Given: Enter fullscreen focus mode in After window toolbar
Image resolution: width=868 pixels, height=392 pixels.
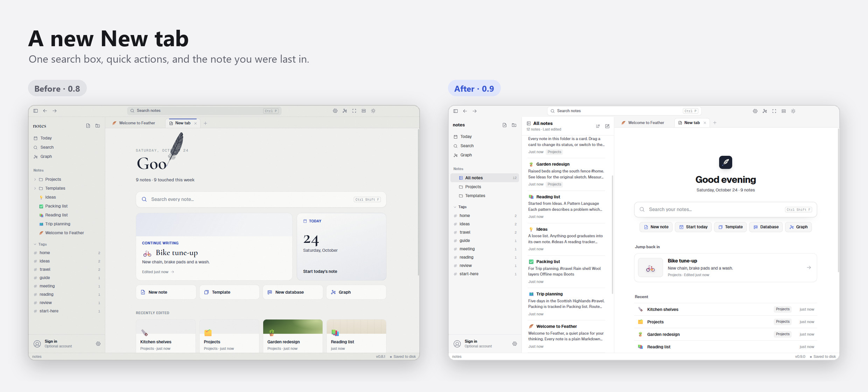Looking at the screenshot, I should pos(774,111).
